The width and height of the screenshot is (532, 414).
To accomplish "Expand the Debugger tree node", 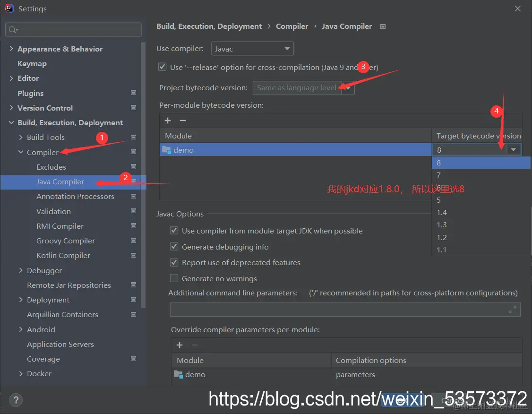I will pos(21,270).
